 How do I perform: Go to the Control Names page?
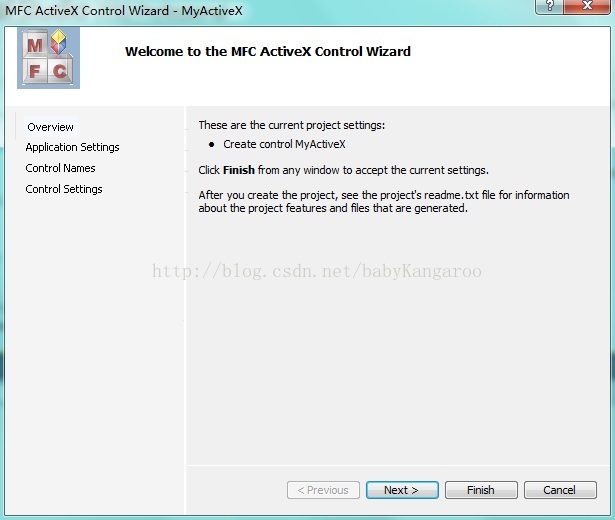coord(60,168)
